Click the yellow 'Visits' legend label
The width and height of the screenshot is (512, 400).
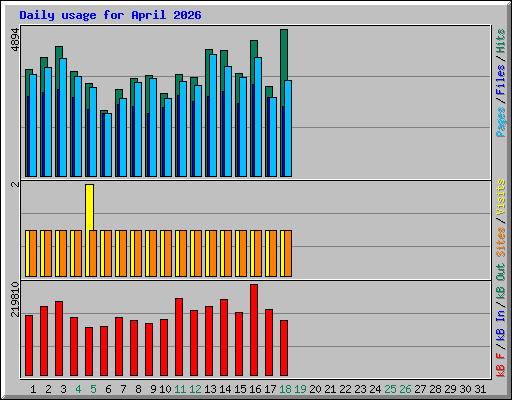(501, 197)
